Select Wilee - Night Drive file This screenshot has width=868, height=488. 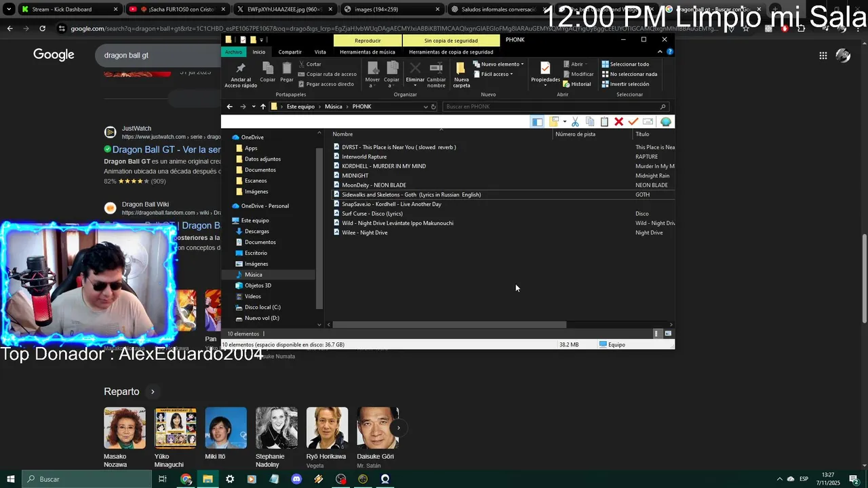pyautogui.click(x=365, y=232)
